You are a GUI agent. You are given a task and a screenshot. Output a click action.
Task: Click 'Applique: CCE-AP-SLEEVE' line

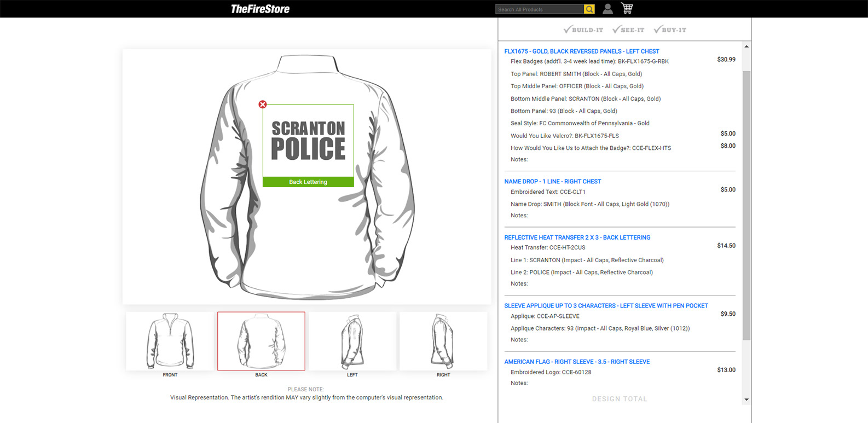pyautogui.click(x=545, y=316)
